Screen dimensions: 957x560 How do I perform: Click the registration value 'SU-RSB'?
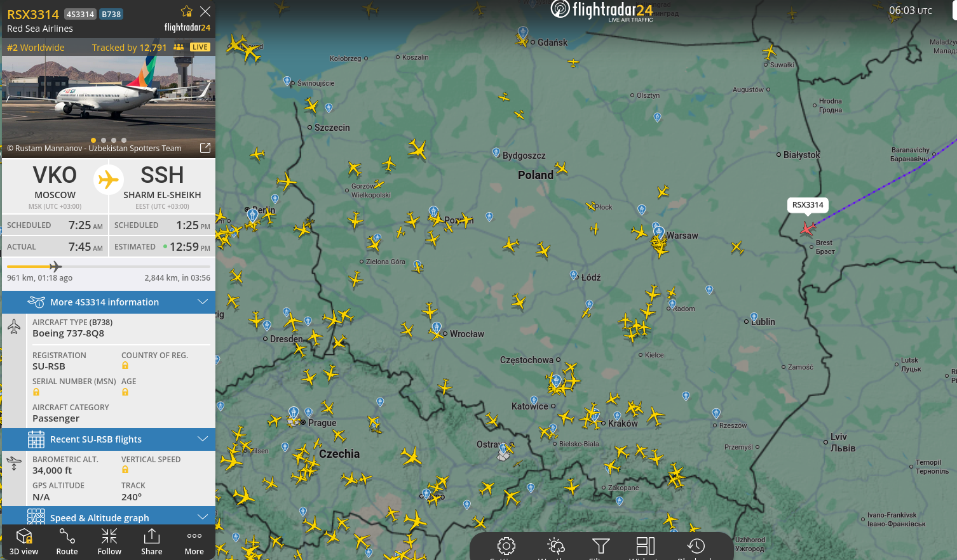pos(49,366)
